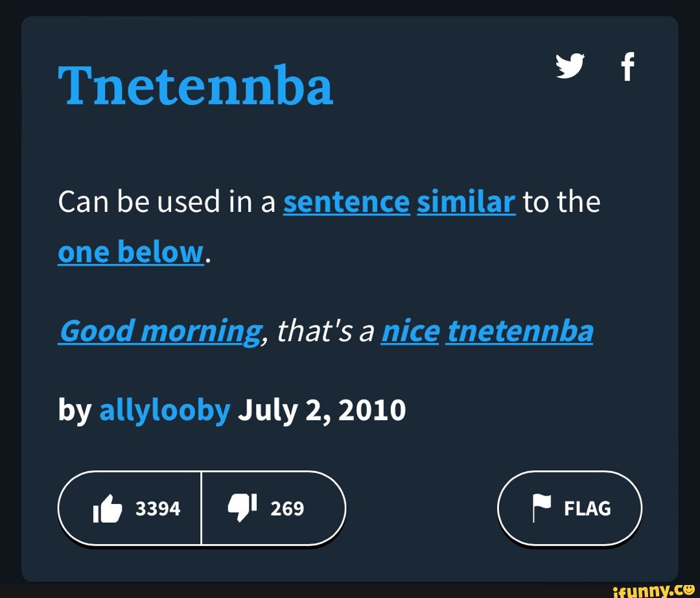Share the definition on Facebook
The width and height of the screenshot is (700, 598).
click(x=627, y=67)
